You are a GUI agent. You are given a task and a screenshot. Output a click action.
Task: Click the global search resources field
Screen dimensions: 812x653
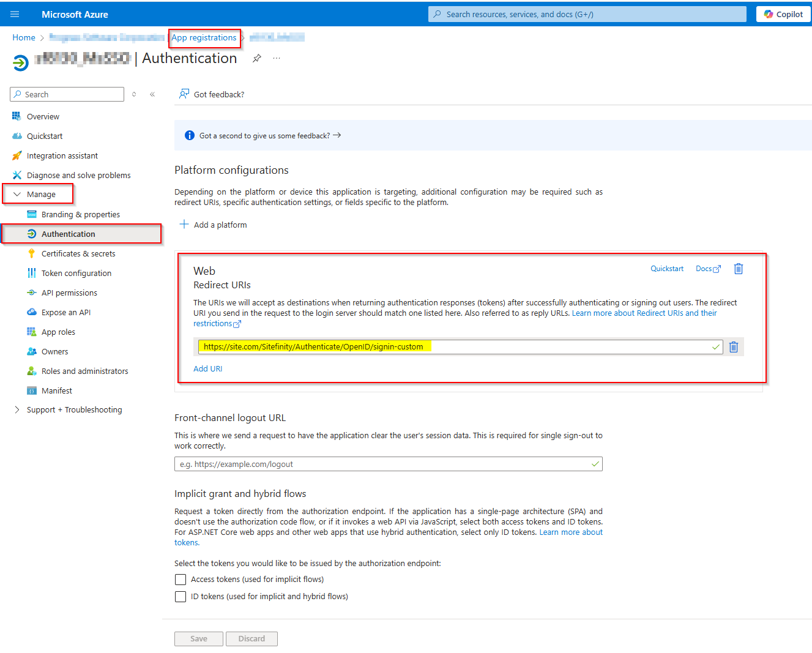(x=587, y=14)
